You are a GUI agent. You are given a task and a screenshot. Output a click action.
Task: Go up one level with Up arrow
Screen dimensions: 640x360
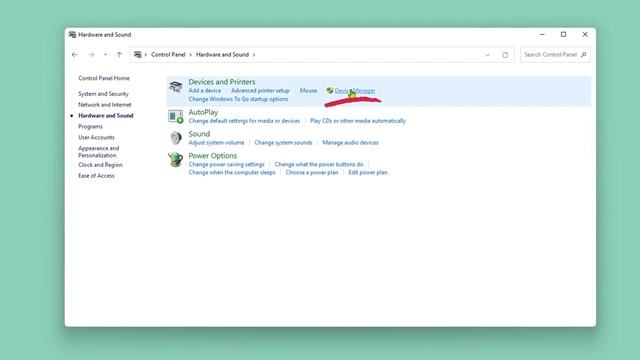coord(119,55)
